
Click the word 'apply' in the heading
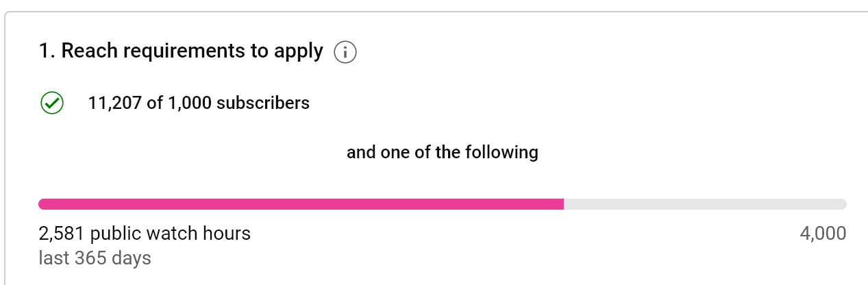(x=298, y=52)
